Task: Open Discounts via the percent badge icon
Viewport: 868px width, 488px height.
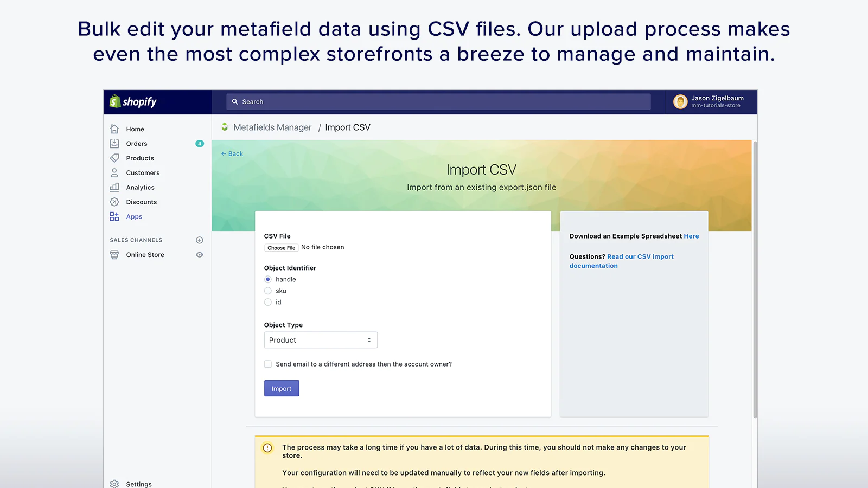Action: (x=114, y=202)
